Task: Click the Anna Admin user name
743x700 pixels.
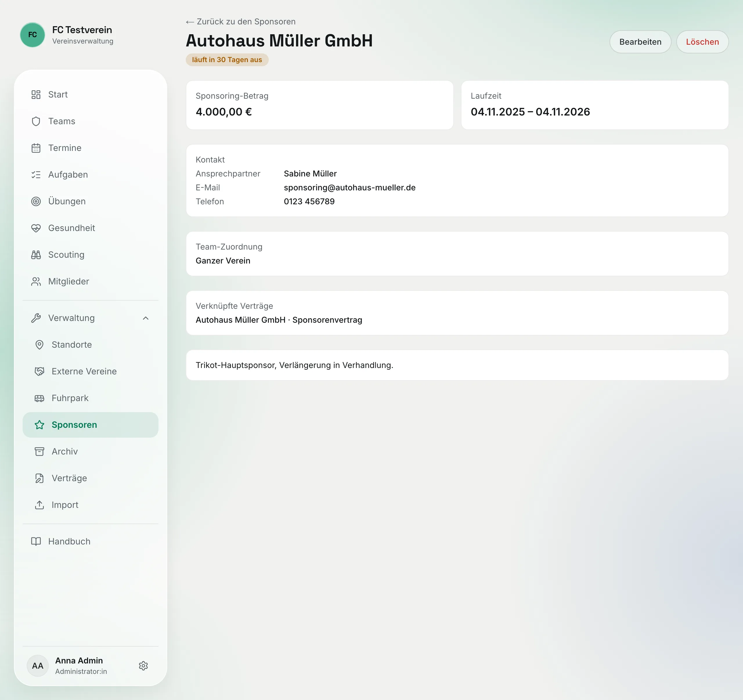Action: pyautogui.click(x=79, y=660)
